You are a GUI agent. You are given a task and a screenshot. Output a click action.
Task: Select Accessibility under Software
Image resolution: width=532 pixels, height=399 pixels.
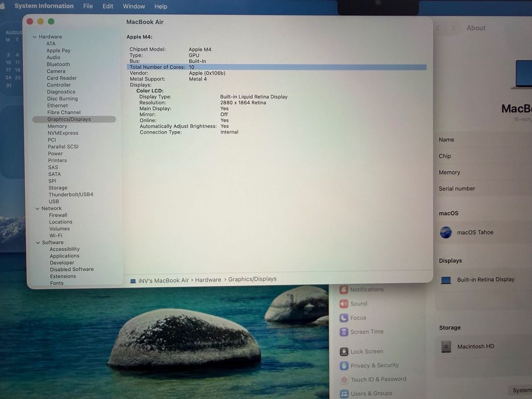point(64,249)
